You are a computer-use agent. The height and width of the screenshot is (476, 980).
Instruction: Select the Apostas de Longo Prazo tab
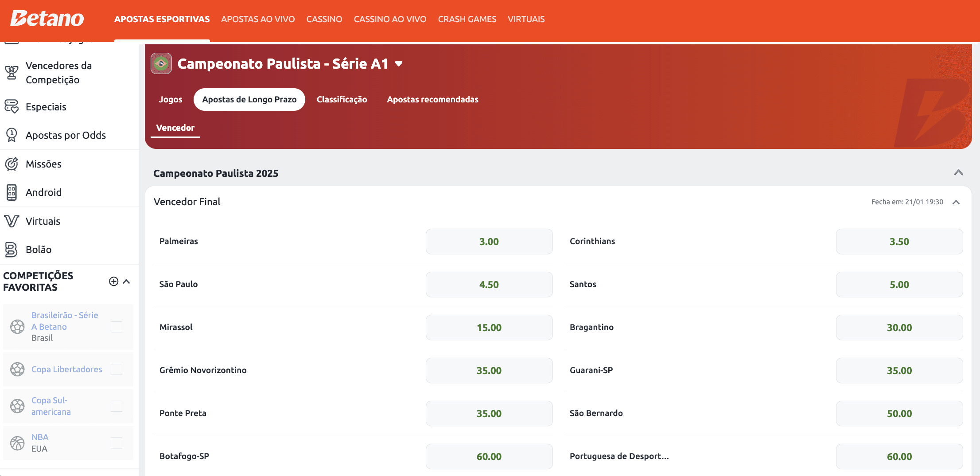249,99
